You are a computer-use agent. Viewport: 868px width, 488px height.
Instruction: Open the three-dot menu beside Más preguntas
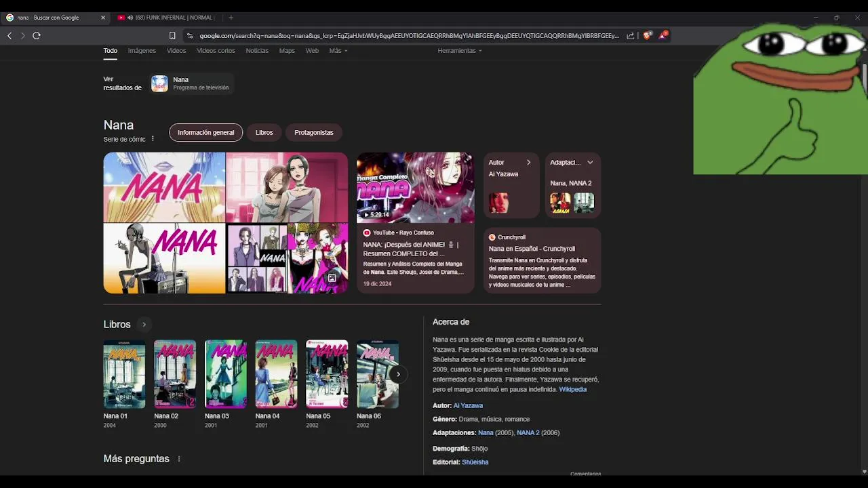point(179,459)
